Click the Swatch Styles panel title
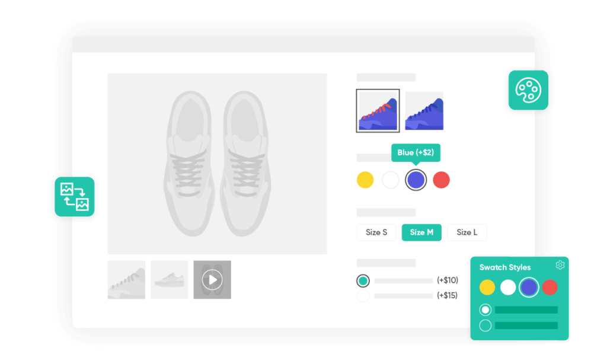The width and height of the screenshot is (607, 364). tap(505, 267)
